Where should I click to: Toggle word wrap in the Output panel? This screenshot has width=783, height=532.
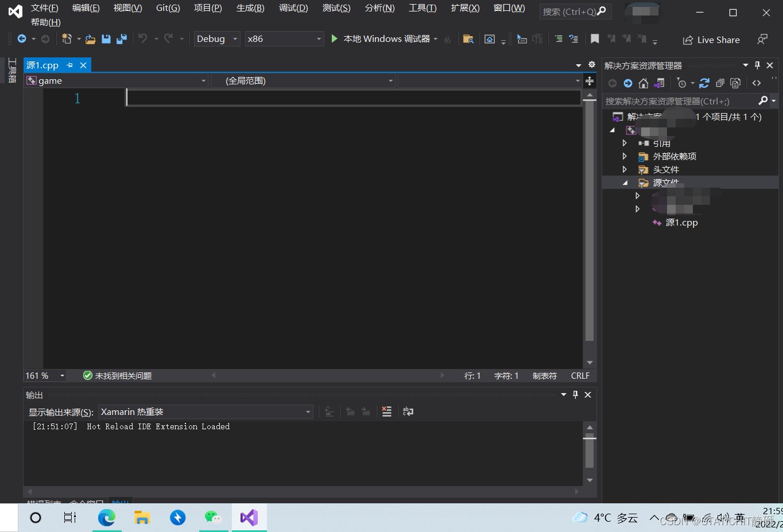408,411
